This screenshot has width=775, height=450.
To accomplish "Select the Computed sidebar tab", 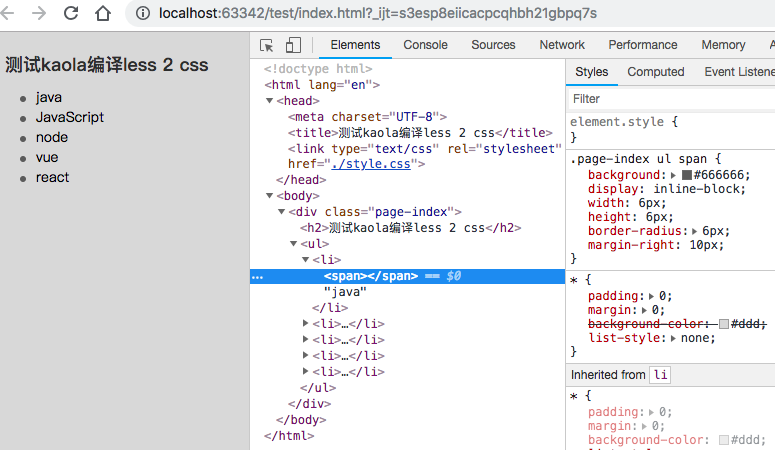I will point(656,72).
